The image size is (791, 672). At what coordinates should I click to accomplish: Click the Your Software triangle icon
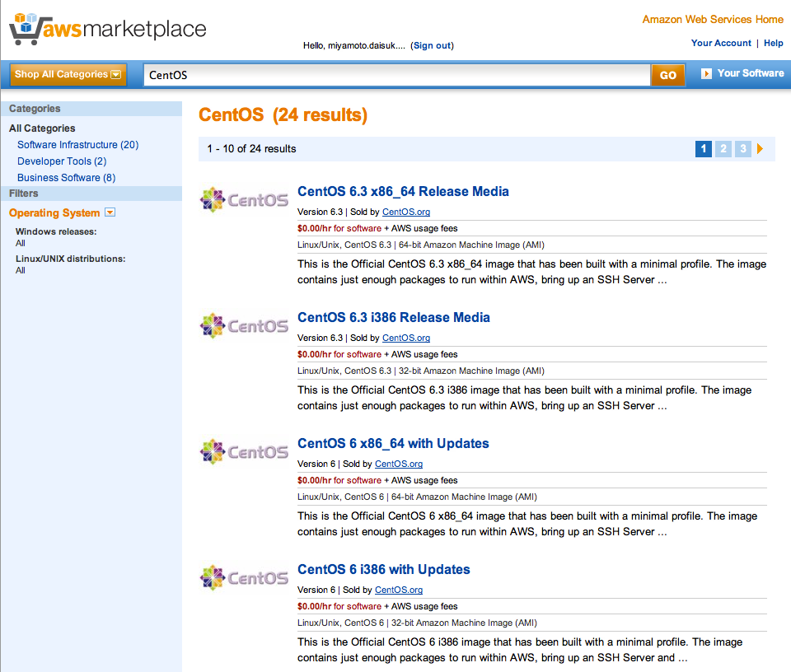(x=707, y=73)
